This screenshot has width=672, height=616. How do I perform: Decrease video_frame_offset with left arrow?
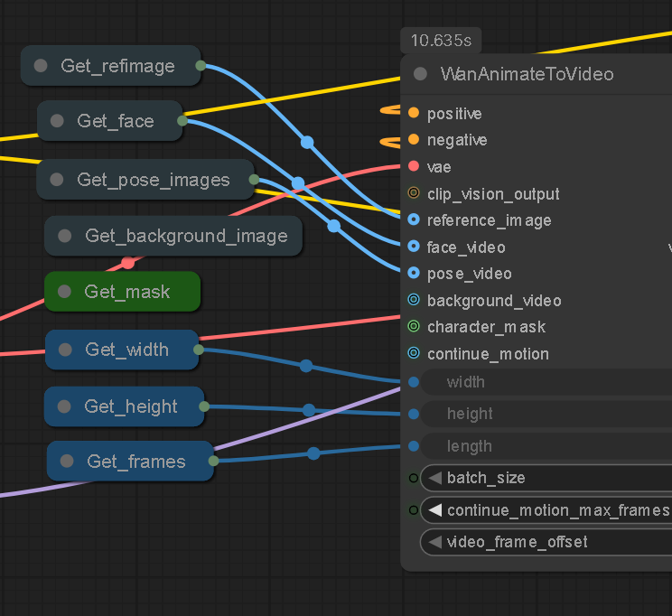(435, 542)
